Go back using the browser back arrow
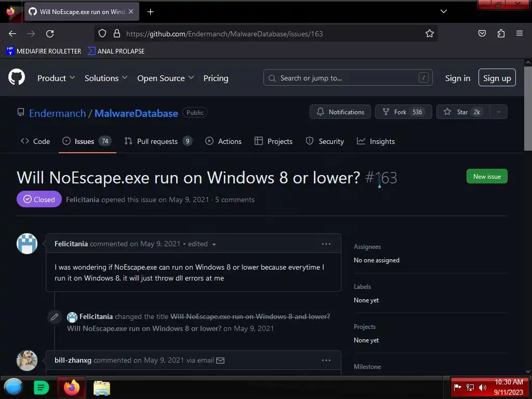This screenshot has height=399, width=532. click(x=12, y=34)
